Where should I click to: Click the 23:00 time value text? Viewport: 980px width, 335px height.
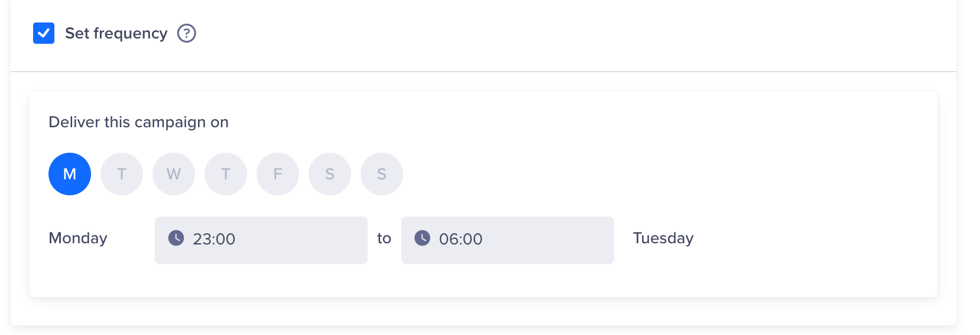[214, 239]
